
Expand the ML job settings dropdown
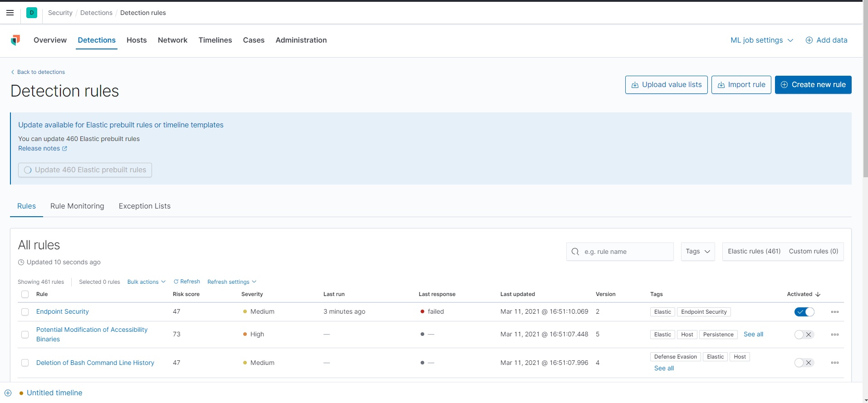coord(762,40)
